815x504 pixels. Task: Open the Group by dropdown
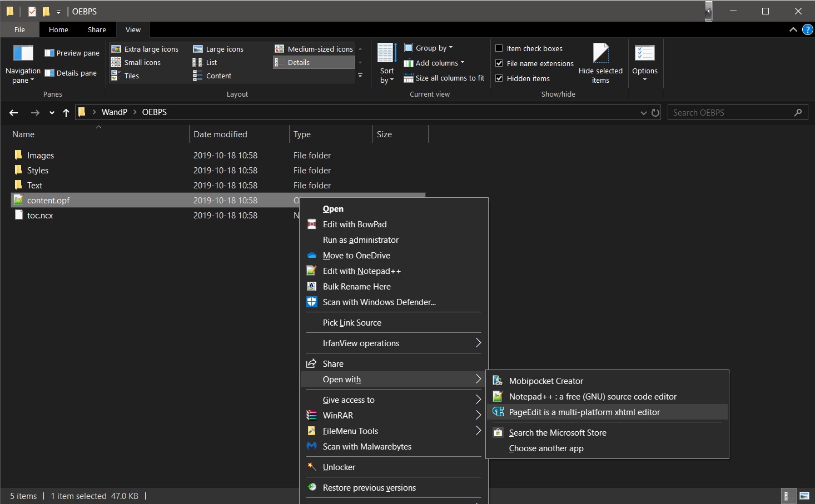pos(429,48)
